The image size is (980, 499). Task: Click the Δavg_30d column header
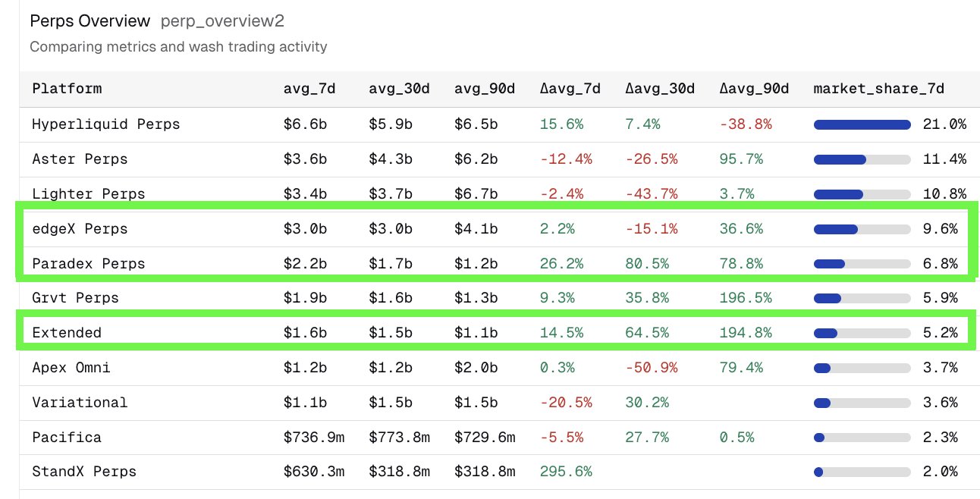660,89
